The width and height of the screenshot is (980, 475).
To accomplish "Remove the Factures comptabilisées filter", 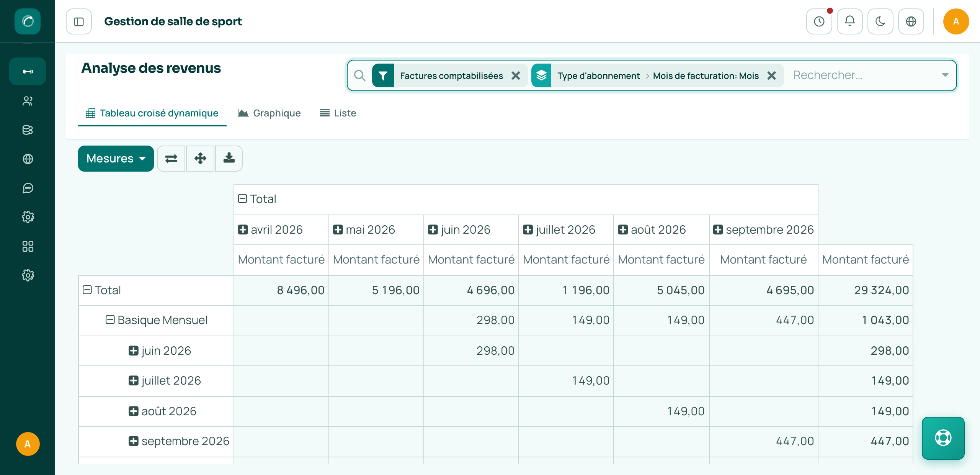I will click(x=516, y=75).
